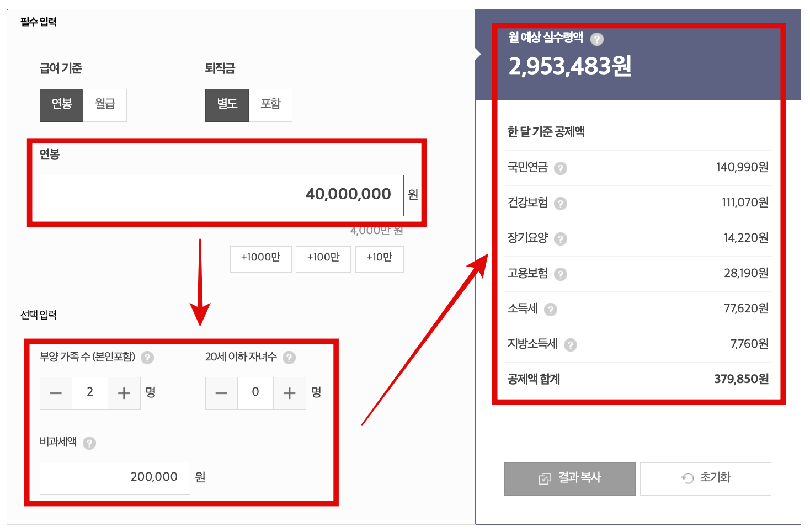The width and height of the screenshot is (810, 532).
Task: Copy the results with 결과 복사
Action: (x=569, y=478)
